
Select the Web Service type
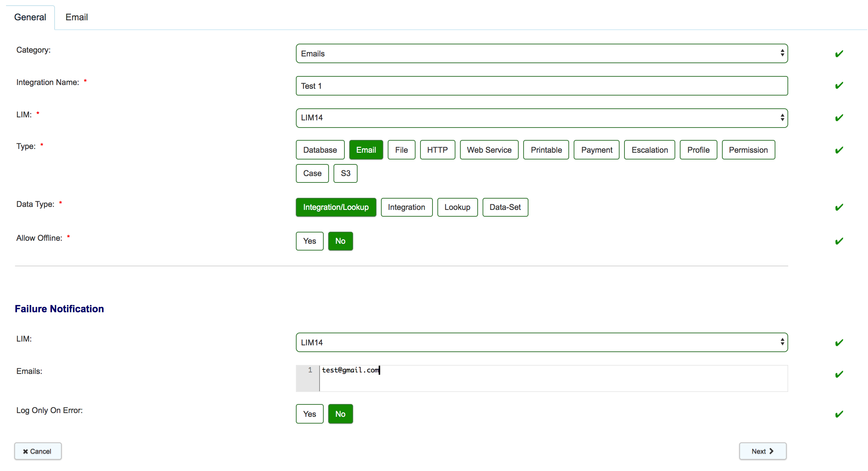489,150
